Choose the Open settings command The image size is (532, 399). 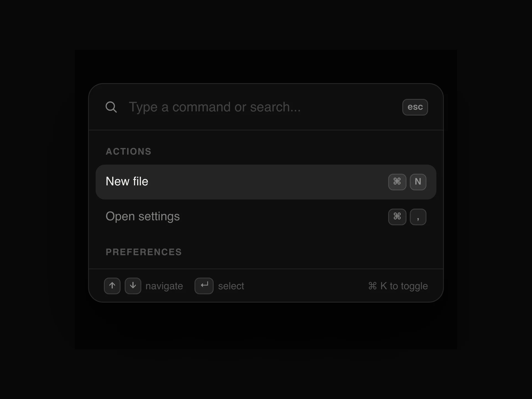pos(266,217)
